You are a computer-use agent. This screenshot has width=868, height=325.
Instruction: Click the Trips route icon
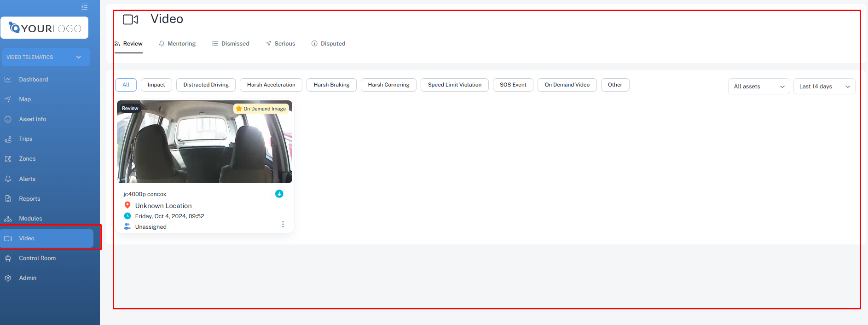pos(8,139)
